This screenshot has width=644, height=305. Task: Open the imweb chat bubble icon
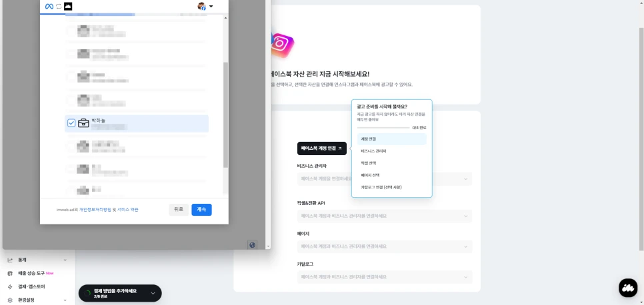(x=628, y=288)
